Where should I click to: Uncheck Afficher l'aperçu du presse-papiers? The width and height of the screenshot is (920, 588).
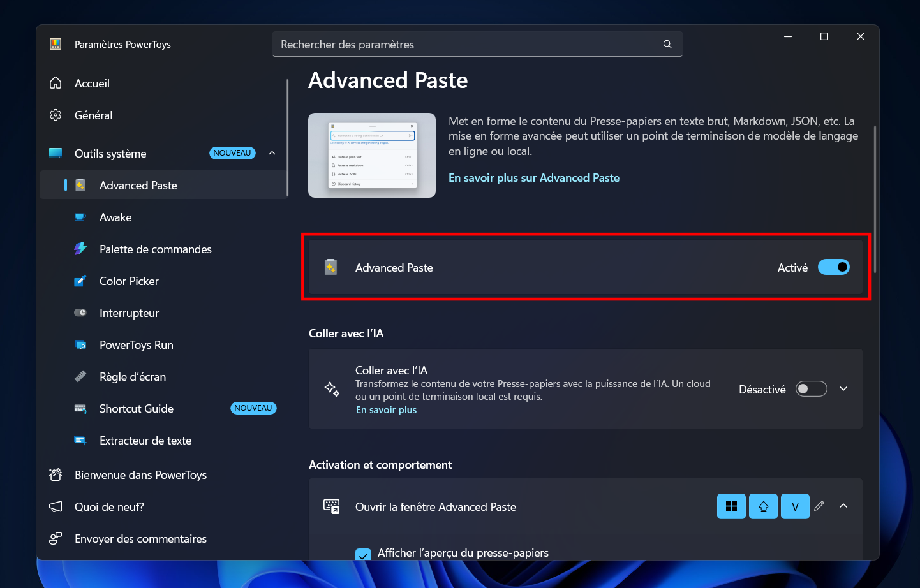(363, 554)
